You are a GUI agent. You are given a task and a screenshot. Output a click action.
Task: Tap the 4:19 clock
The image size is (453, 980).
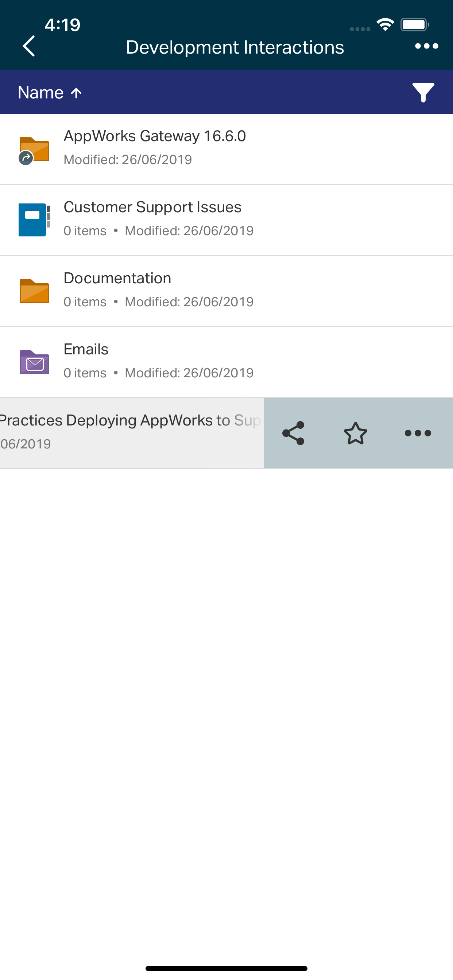[x=62, y=25]
